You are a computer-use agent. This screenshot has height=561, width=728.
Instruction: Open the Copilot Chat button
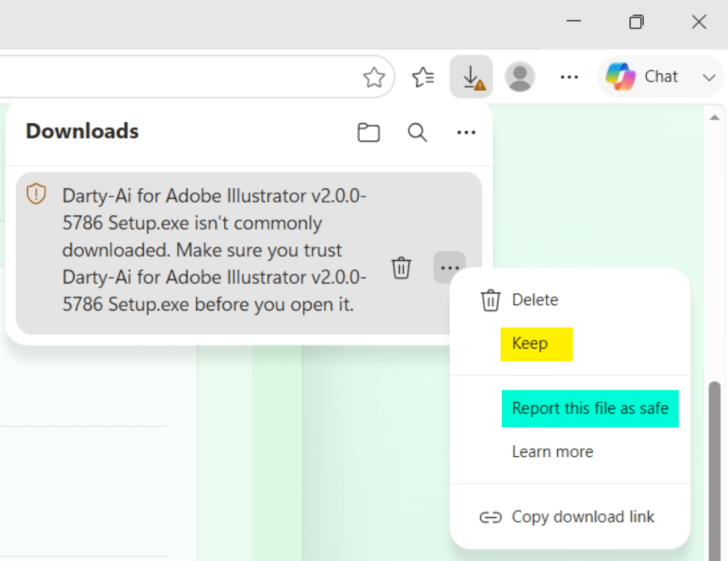tap(642, 76)
